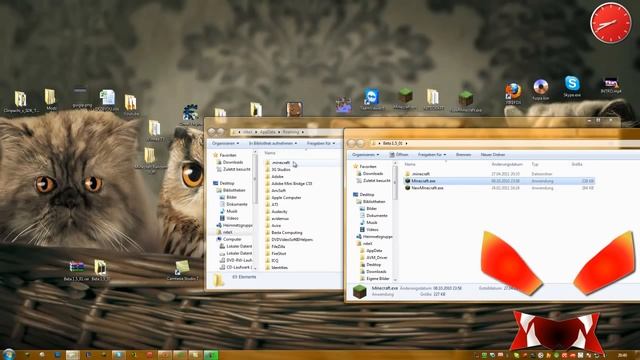The image size is (640, 360).
Task: Click Forward button in Beta 1.5_01 window
Action: [361, 143]
